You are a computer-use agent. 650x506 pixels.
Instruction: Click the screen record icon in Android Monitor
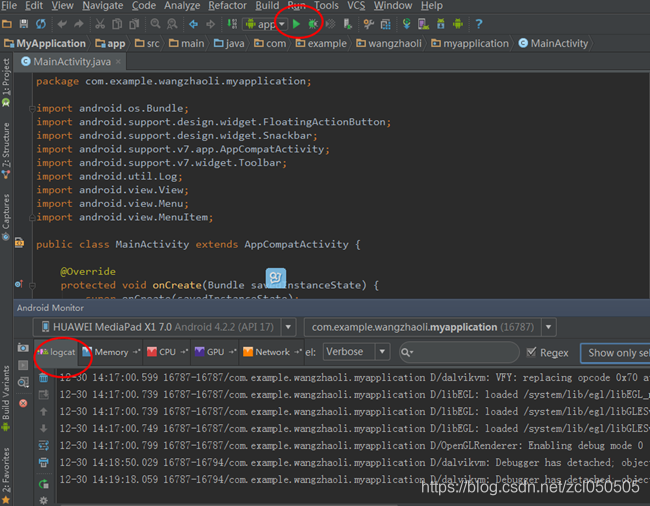[23, 365]
